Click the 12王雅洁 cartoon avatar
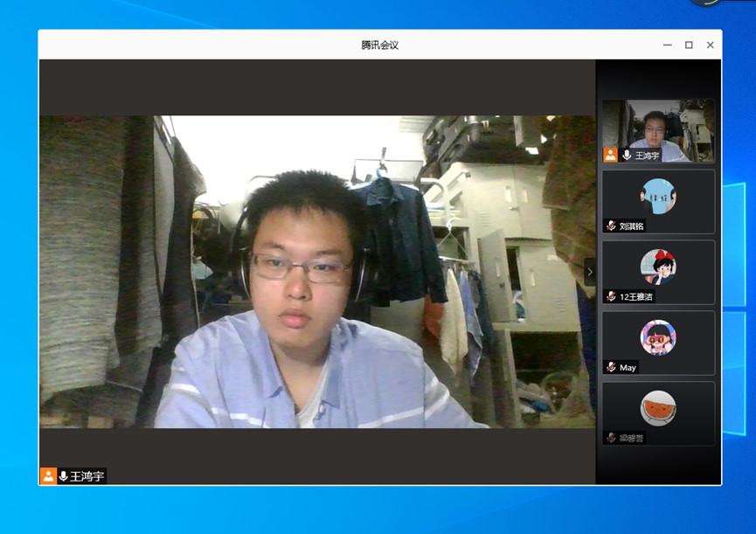Viewport: 756px width, 534px height. (658, 267)
